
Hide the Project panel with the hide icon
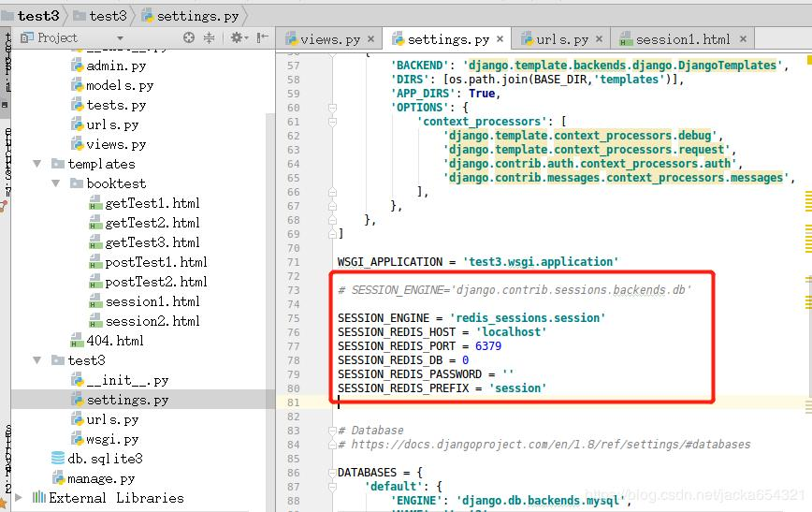point(263,37)
